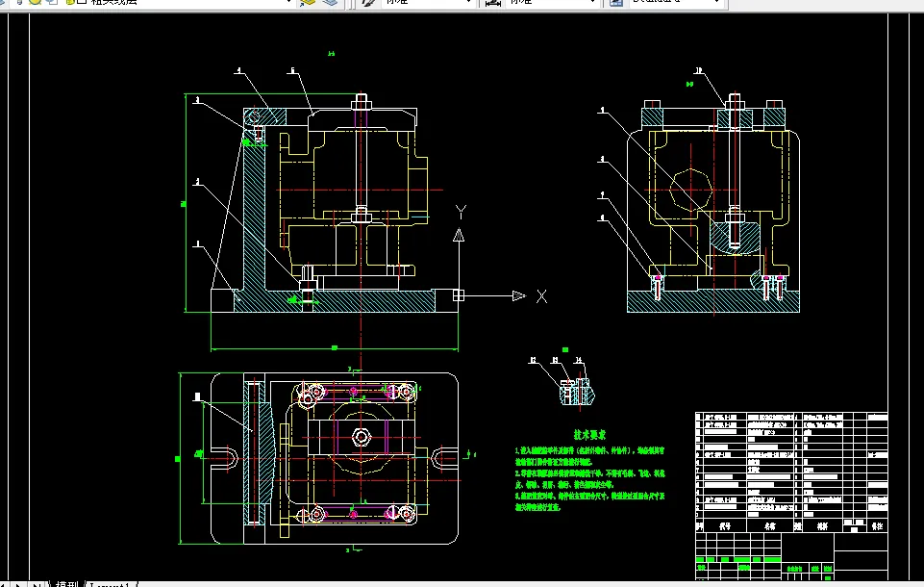This screenshot has width=924, height=587.
Task: Click the 名称 column header in title block
Action: (x=770, y=525)
